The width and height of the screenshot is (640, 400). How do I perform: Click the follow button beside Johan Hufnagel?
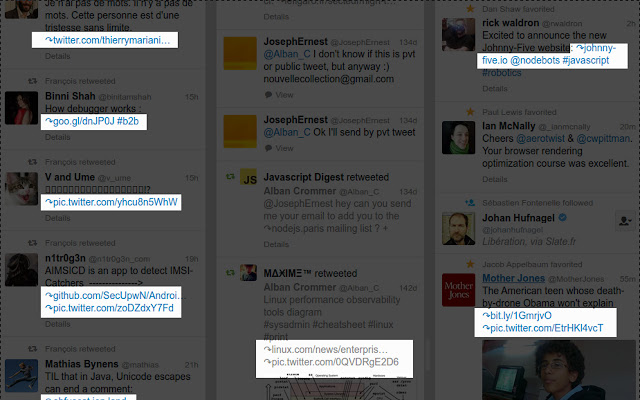(x=624, y=221)
